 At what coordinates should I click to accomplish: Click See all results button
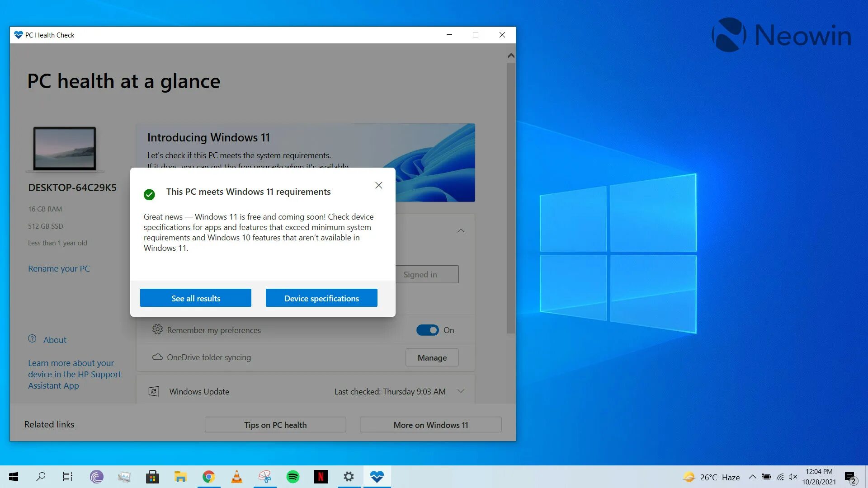click(196, 298)
